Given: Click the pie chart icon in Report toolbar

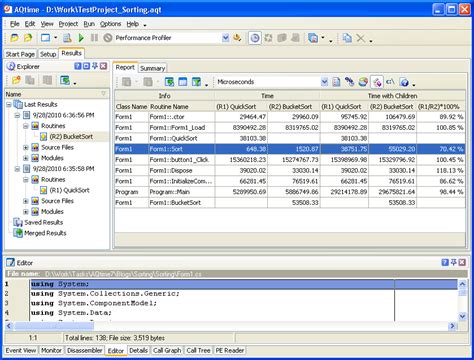Looking at the screenshot, I should pos(363,82).
